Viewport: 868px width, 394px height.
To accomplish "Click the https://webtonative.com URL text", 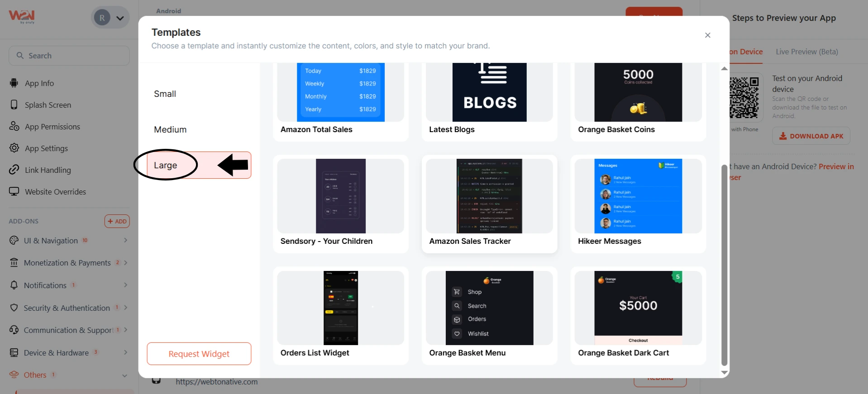I will 217,382.
